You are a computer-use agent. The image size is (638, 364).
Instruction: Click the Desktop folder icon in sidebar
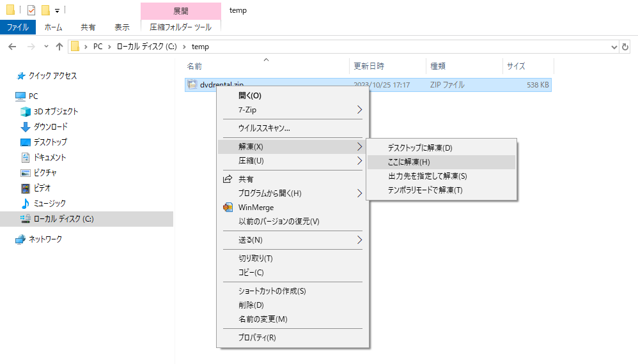coord(25,142)
